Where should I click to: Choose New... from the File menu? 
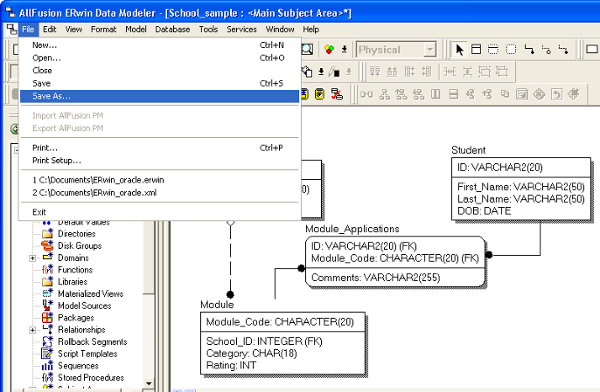click(x=159, y=45)
